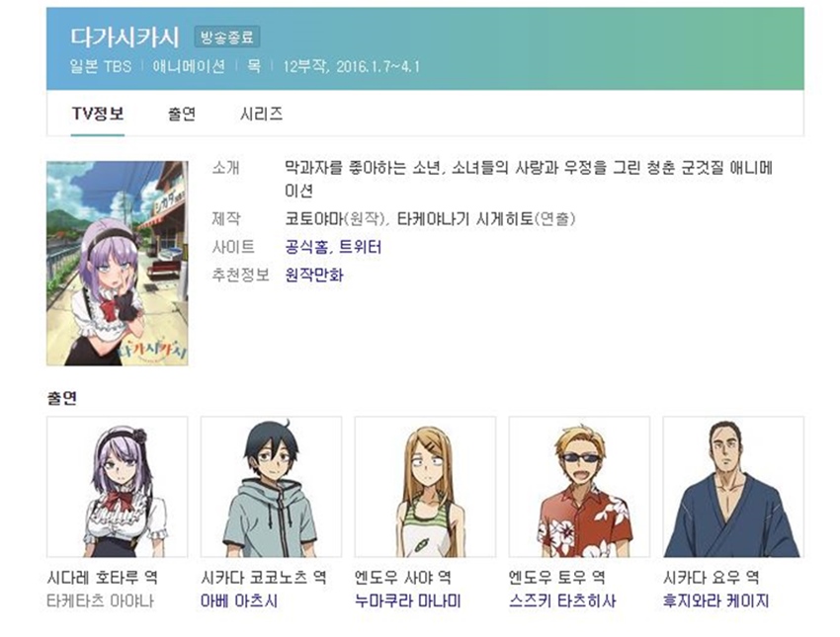Open the 원작만화 recommendation link
This screenshot has height=637, width=840.
(x=314, y=276)
